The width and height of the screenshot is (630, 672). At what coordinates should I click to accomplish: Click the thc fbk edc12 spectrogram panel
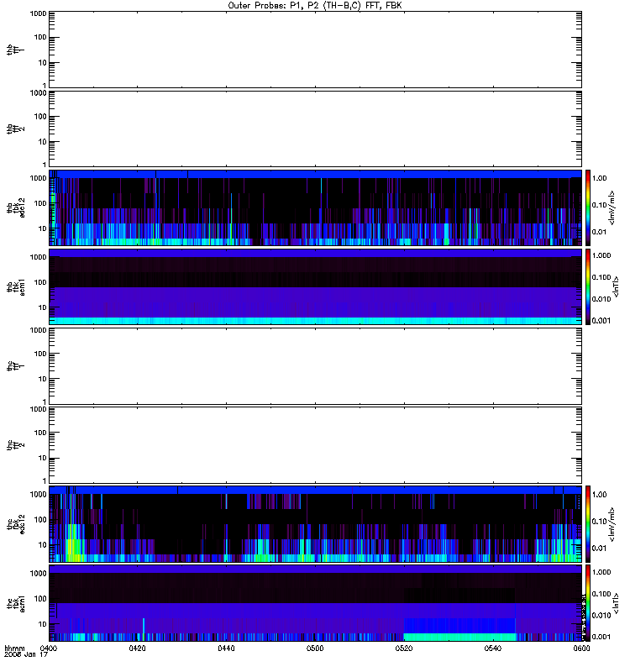(x=315, y=524)
